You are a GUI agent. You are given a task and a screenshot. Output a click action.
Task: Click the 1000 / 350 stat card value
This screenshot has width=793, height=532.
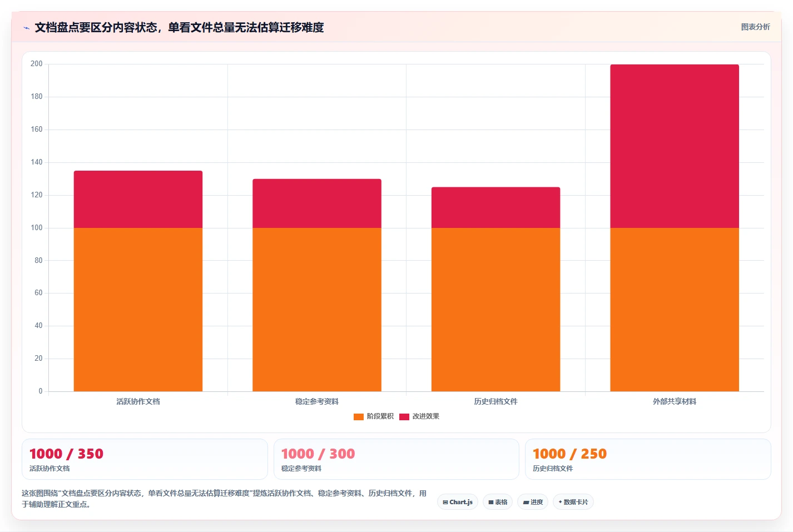click(x=66, y=454)
